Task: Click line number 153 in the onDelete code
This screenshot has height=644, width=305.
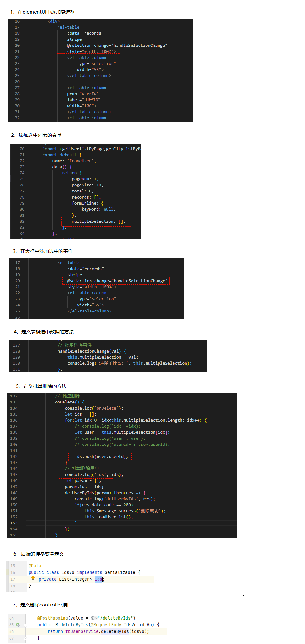Action: (x=14, y=523)
